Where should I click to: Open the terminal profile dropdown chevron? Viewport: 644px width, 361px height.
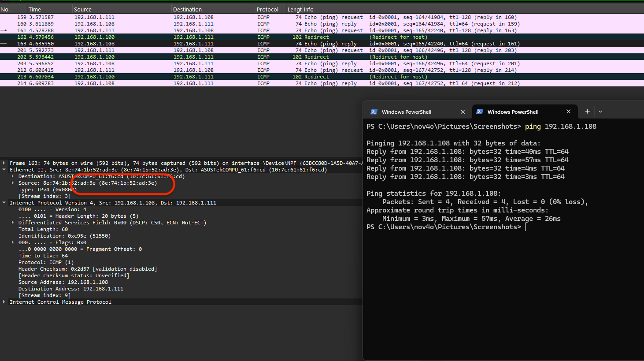point(600,112)
